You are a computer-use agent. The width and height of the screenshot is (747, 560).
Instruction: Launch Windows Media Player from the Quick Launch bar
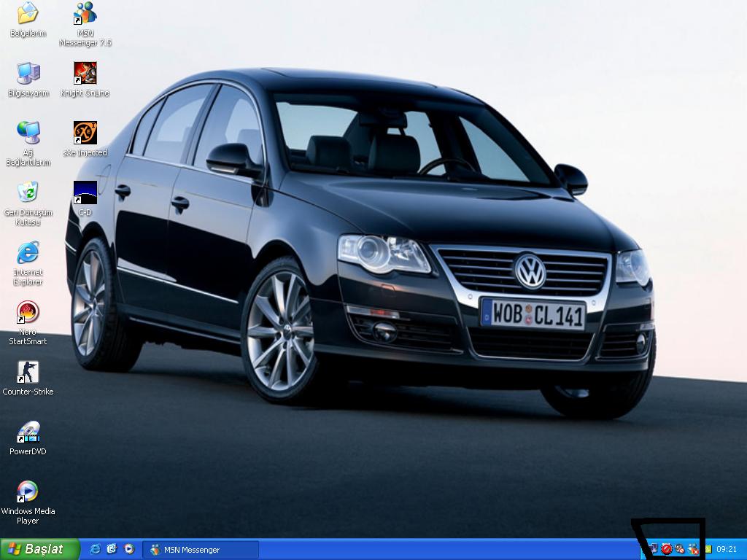click(x=129, y=549)
